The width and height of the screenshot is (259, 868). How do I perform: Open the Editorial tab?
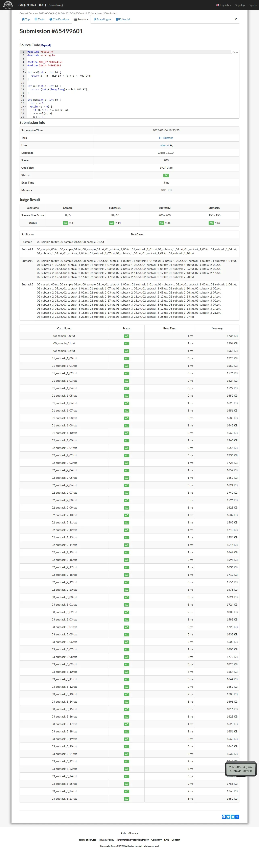pos(123,19)
